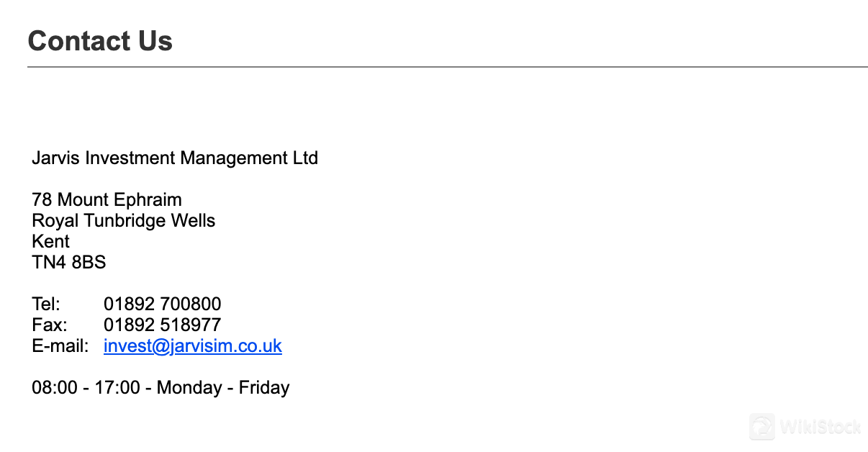The image size is (868, 452).
Task: Open the invest@jarvisim.co.uk email link
Action: click(x=193, y=346)
